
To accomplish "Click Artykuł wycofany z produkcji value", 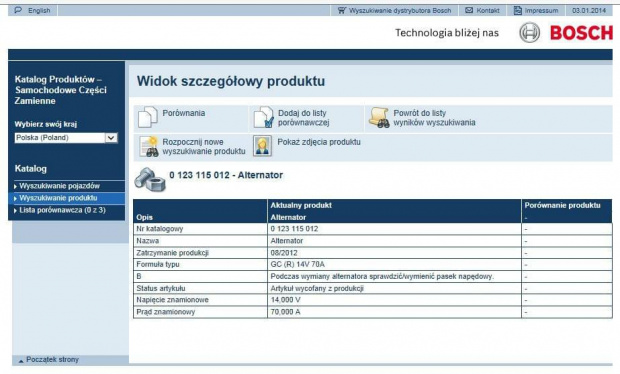I will point(317,288).
